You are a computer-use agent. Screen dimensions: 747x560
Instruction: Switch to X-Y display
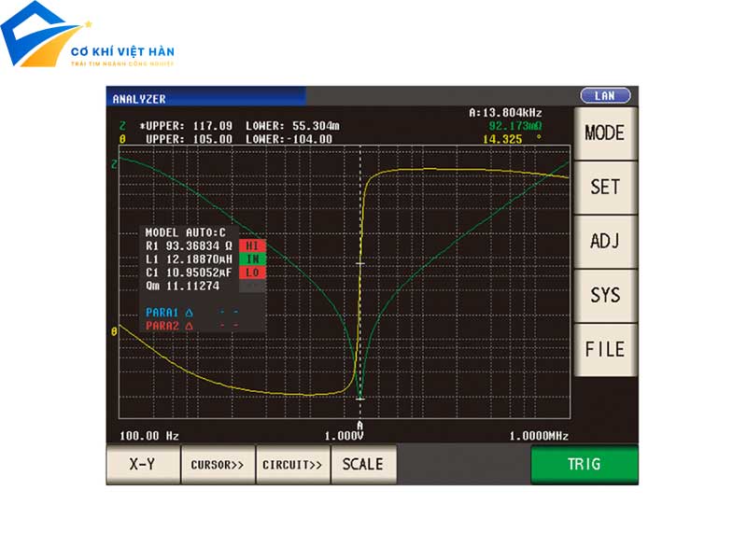(x=142, y=464)
